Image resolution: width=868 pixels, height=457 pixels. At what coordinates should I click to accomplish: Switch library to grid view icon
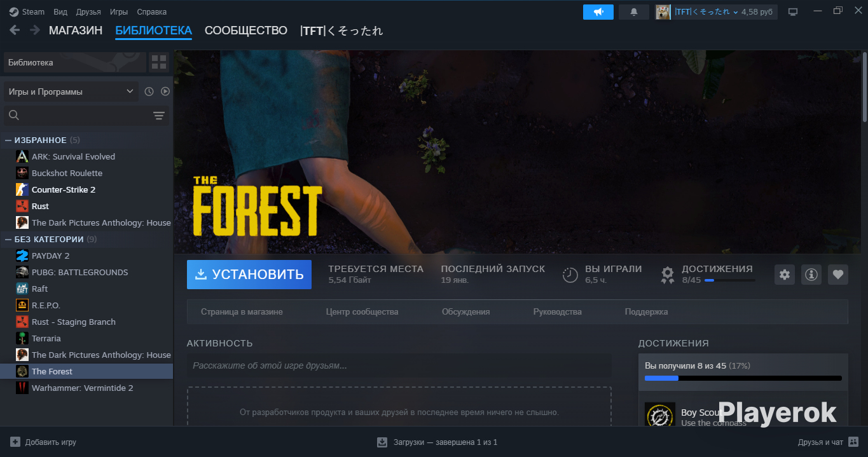pyautogui.click(x=159, y=62)
